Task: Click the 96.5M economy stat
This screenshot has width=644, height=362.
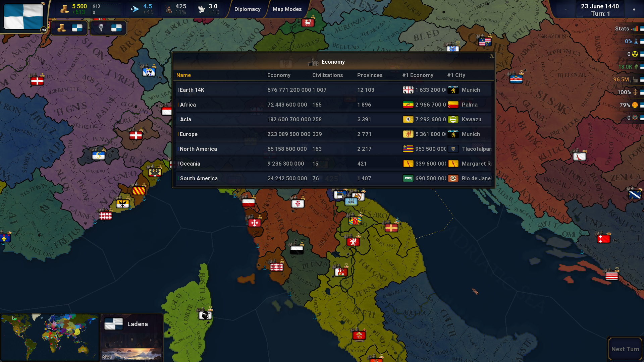Action: tap(625, 79)
